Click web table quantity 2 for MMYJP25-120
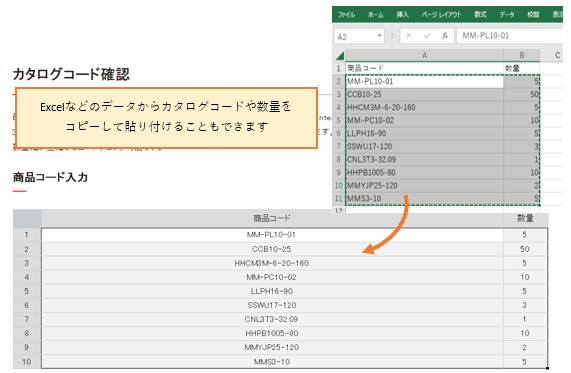This screenshot has height=373, width=571. 525,347
